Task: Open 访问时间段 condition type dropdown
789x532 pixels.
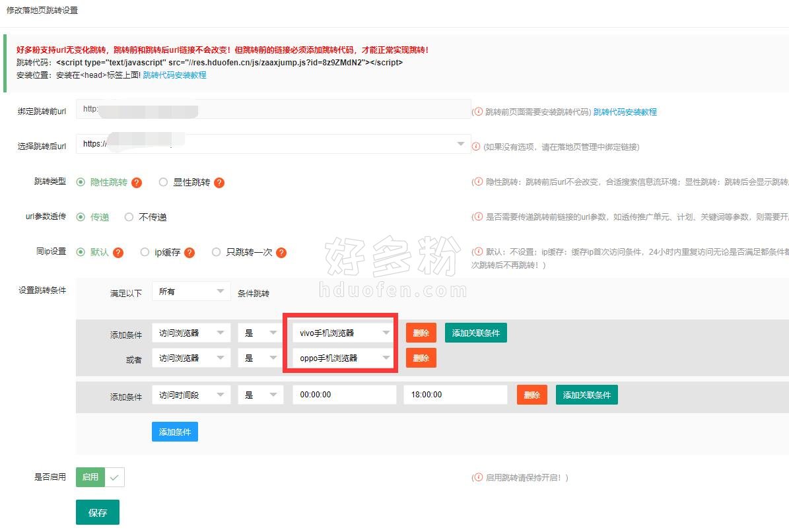Action: pyautogui.click(x=191, y=395)
